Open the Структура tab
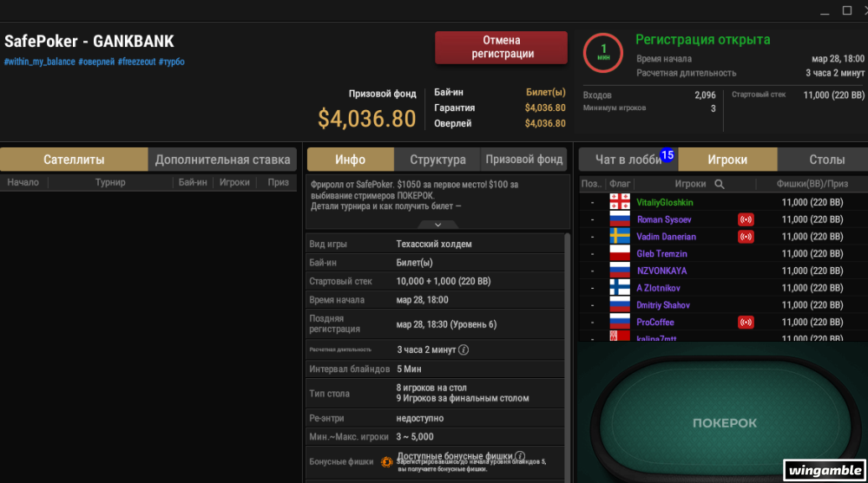Viewport: 868px width, 483px height. pos(437,160)
